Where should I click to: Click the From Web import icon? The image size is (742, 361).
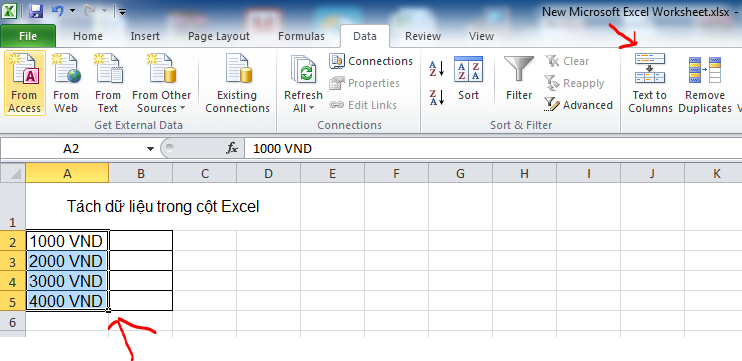coord(66,83)
